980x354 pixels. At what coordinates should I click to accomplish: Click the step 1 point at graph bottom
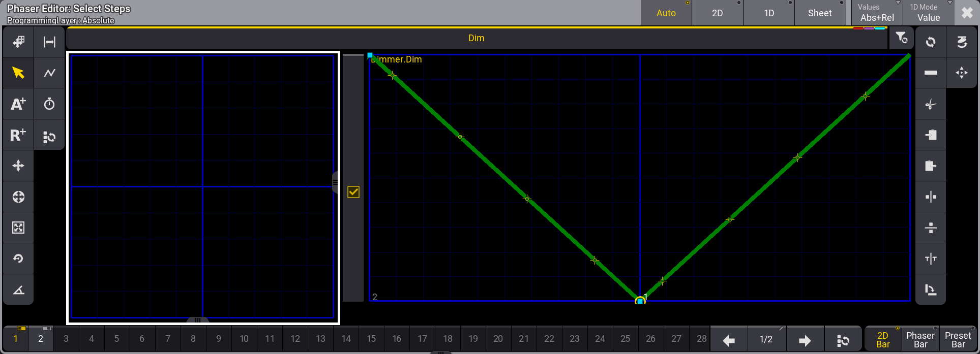(x=640, y=301)
